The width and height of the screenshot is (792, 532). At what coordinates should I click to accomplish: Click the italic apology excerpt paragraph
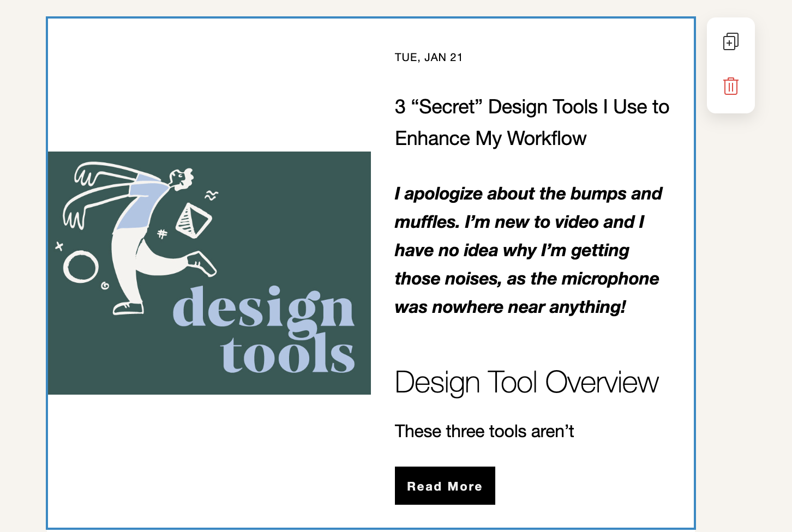[527, 250]
